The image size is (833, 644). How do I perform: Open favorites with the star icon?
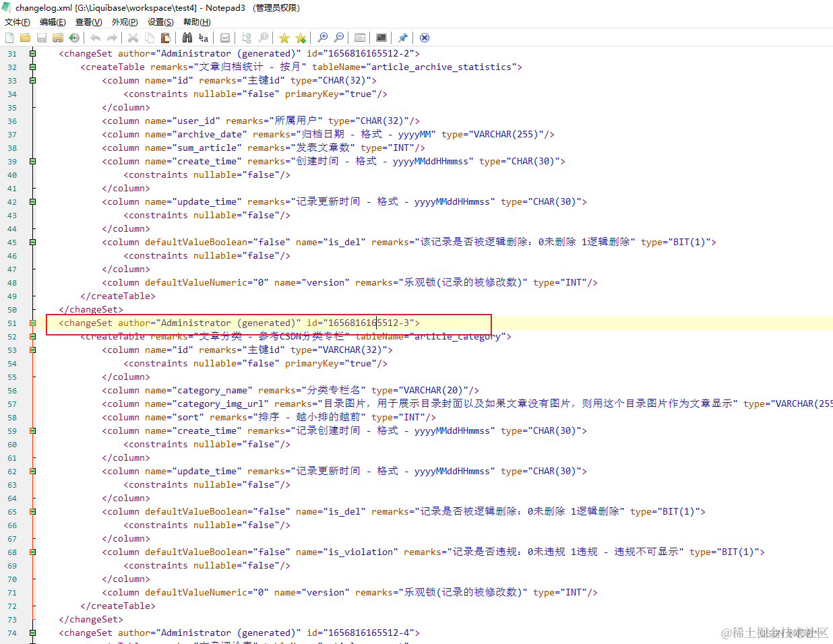(x=284, y=38)
